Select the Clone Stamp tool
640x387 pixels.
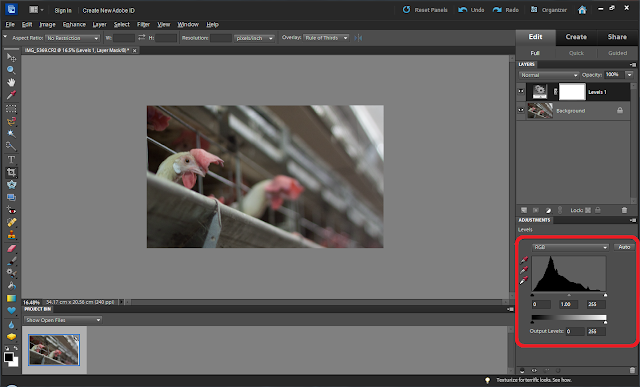click(x=11, y=235)
